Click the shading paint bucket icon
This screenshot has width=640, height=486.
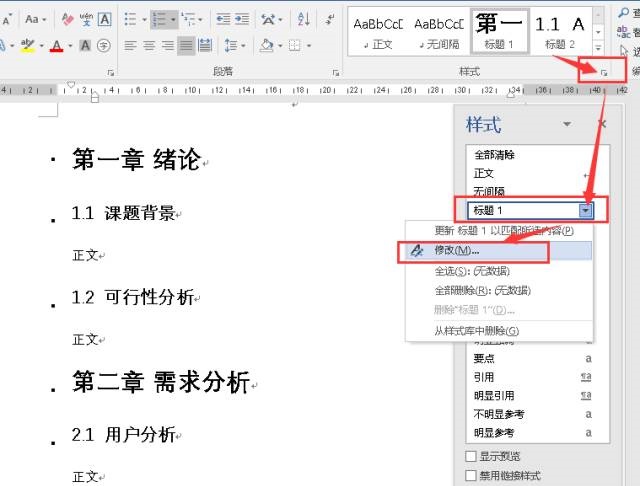(x=266, y=45)
